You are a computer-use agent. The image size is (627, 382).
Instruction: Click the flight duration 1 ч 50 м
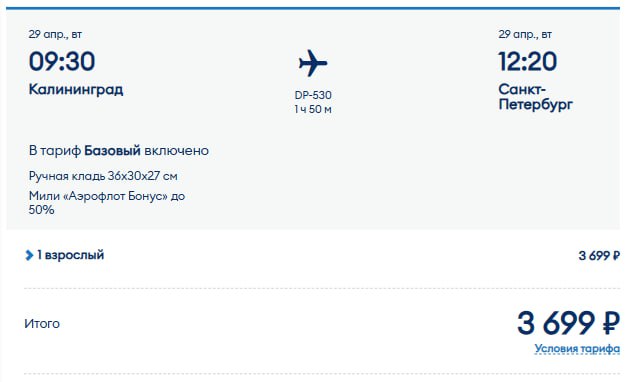313,109
